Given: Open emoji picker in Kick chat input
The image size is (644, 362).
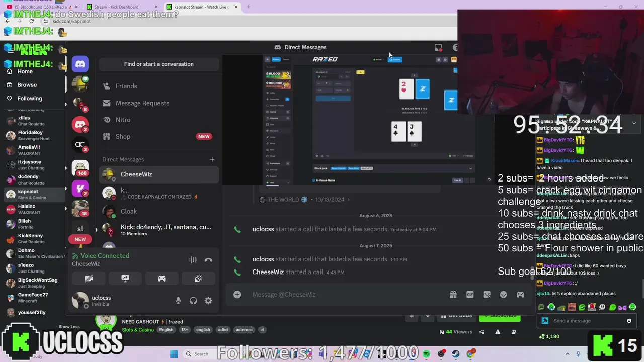Looking at the screenshot, I should [x=629, y=321].
